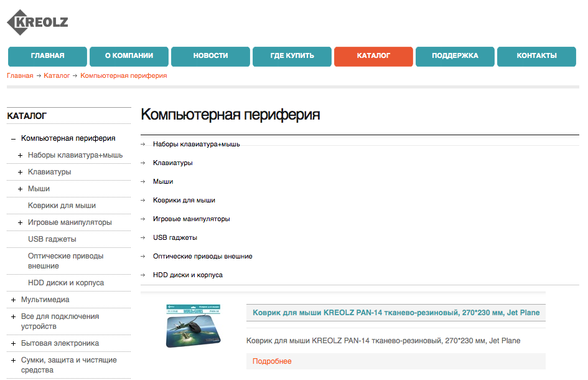
Task: Click the Каталог breadcrumb link
Action: 57,76
